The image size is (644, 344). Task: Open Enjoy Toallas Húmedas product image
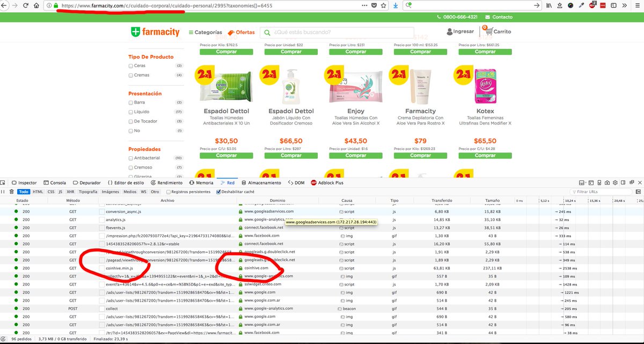[356, 86]
